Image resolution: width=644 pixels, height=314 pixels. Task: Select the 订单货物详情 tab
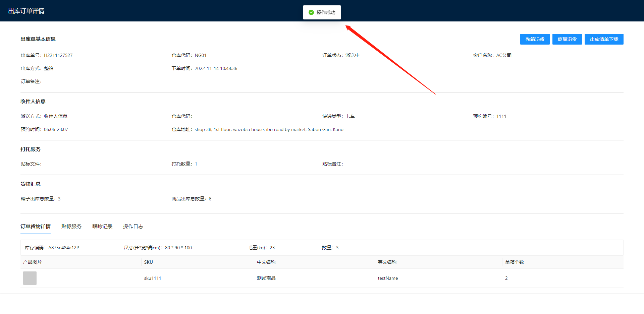point(36,227)
